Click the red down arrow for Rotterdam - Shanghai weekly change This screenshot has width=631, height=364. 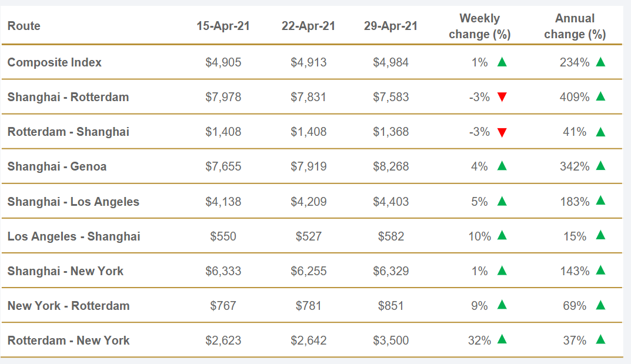[502, 132]
